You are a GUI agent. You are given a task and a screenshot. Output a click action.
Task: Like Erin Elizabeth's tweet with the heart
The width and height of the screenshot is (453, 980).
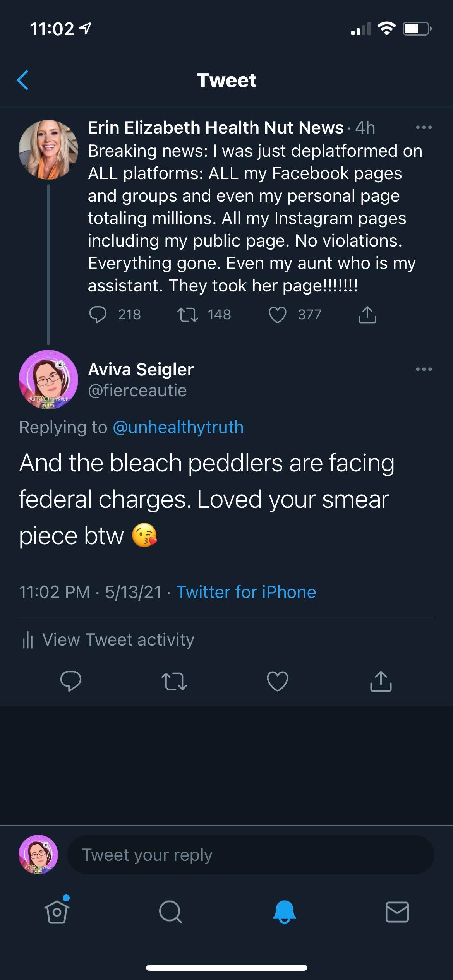(278, 314)
